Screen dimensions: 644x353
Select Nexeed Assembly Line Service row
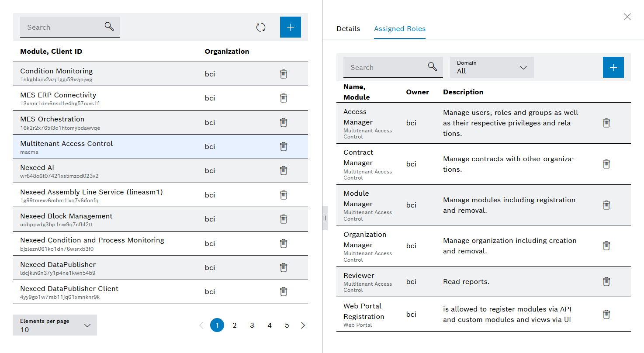(x=160, y=195)
